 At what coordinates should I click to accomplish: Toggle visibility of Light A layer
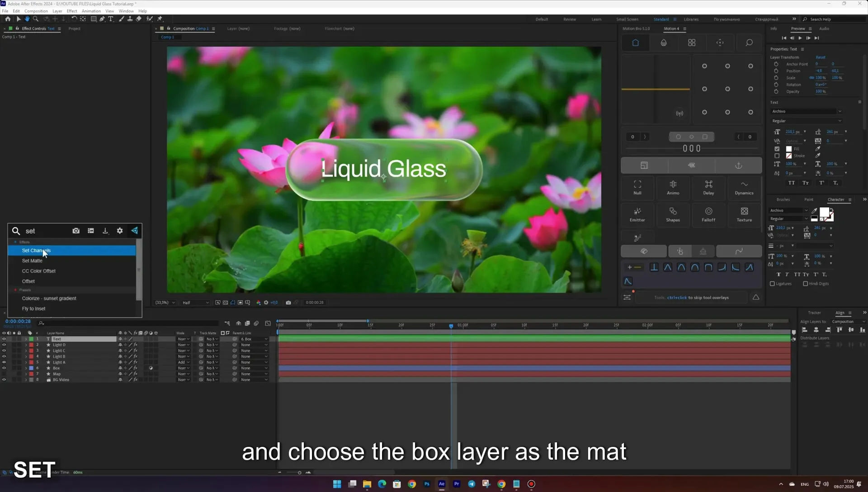(x=4, y=362)
